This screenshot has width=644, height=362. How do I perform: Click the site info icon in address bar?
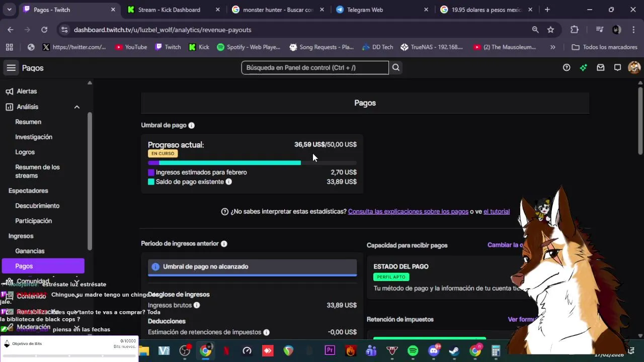click(64, 30)
